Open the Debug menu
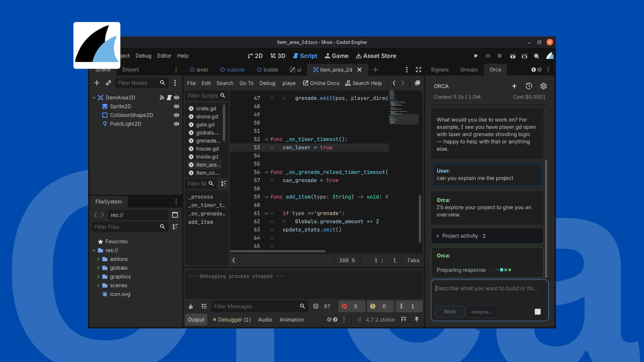This screenshot has width=644, height=362. [143, 56]
